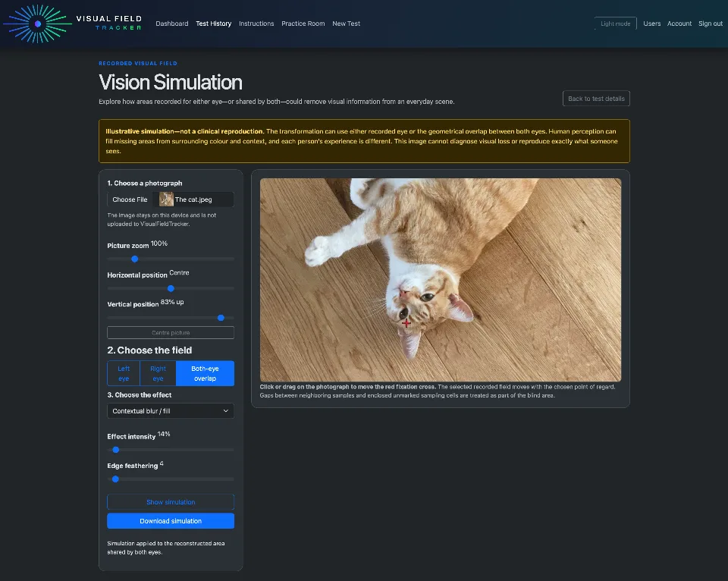728x581 pixels.
Task: Visit the Practice Room
Action: [303, 24]
